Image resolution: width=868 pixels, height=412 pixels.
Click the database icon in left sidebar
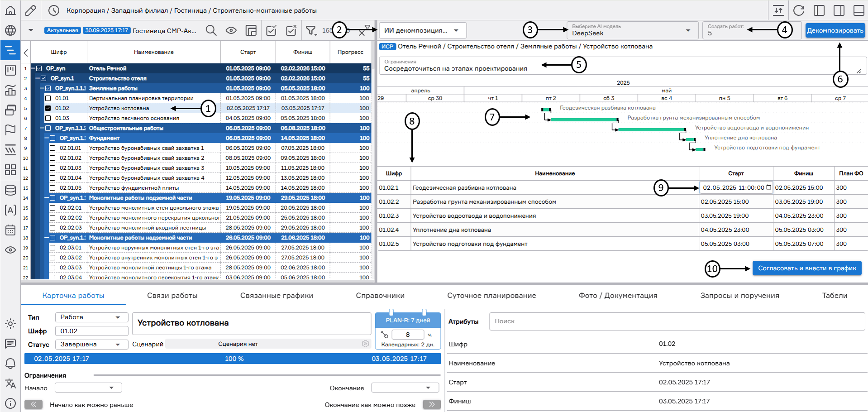[10, 190]
